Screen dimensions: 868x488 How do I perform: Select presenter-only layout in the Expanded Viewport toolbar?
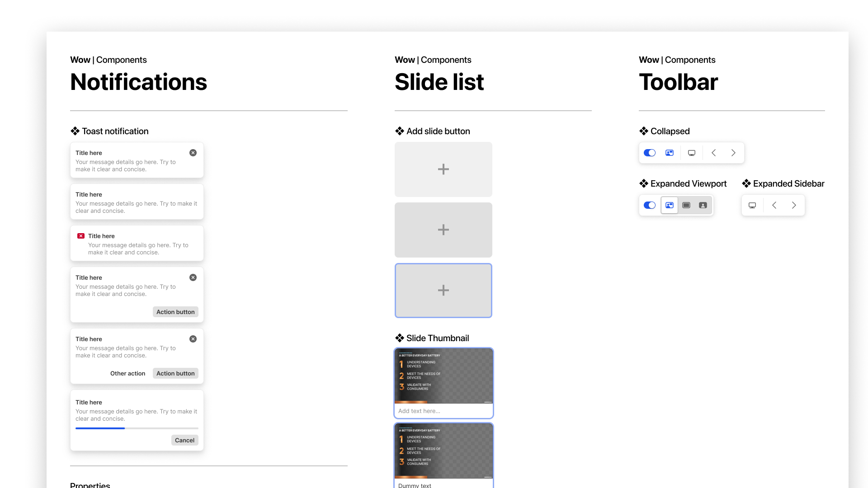pos(703,205)
